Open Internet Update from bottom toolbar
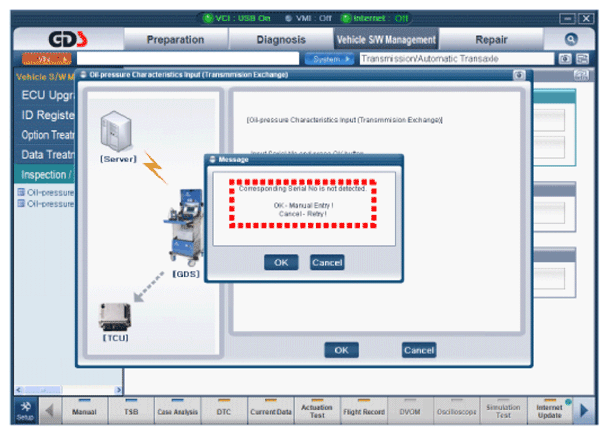Image resolution: width=609 pixels, height=436 pixels. [550, 411]
